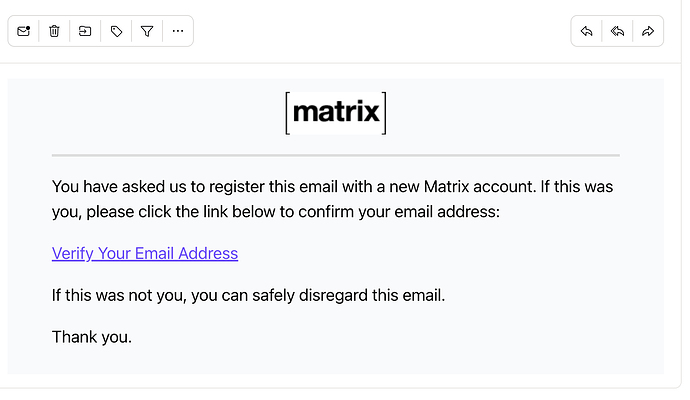The height and width of the screenshot is (400, 690).
Task: Click the word 'disregard' in the email body
Action: (333, 295)
